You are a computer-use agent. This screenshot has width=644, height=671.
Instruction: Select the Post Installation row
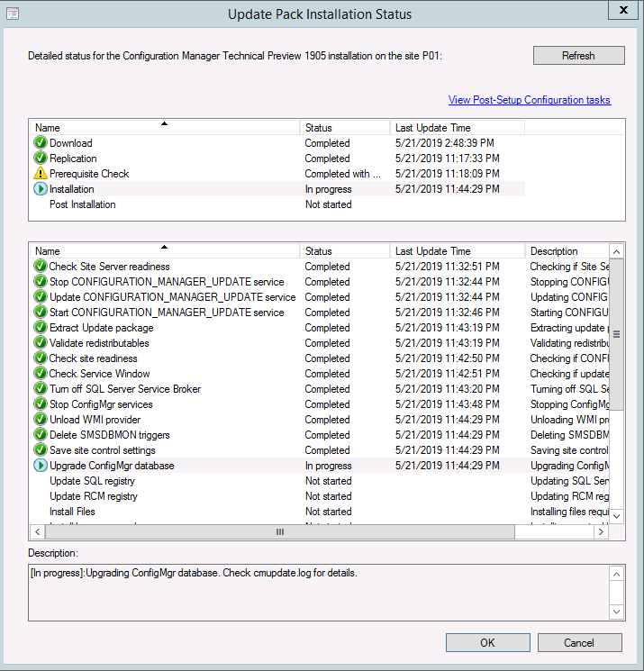tap(277, 204)
